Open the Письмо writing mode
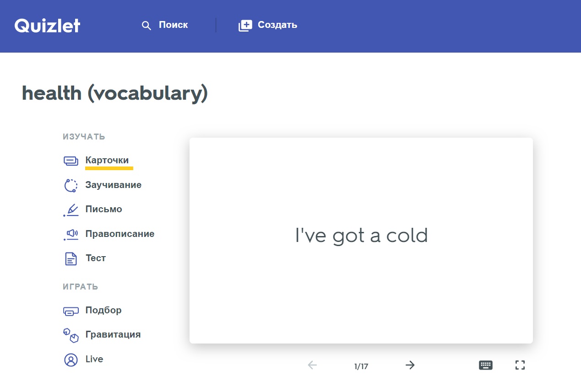The image size is (581, 392). 103,209
